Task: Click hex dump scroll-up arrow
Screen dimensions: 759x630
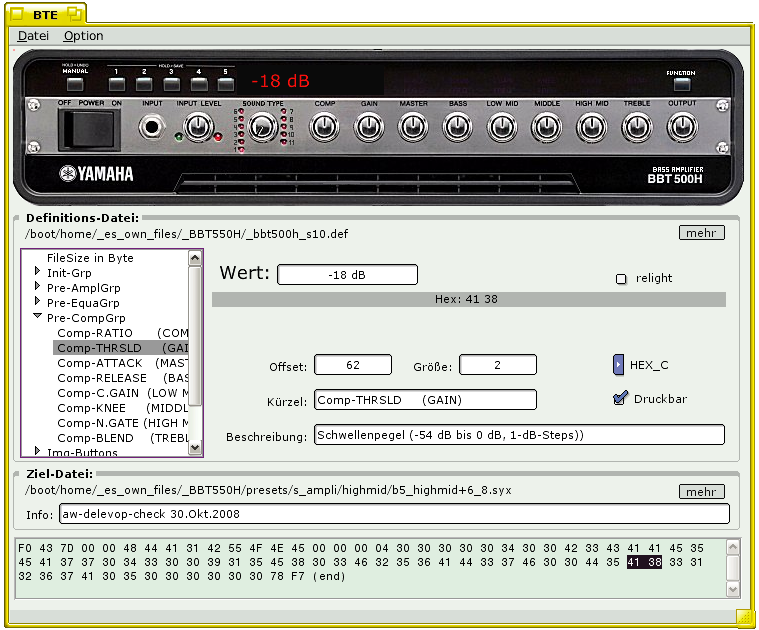Action: pyautogui.click(x=733, y=547)
